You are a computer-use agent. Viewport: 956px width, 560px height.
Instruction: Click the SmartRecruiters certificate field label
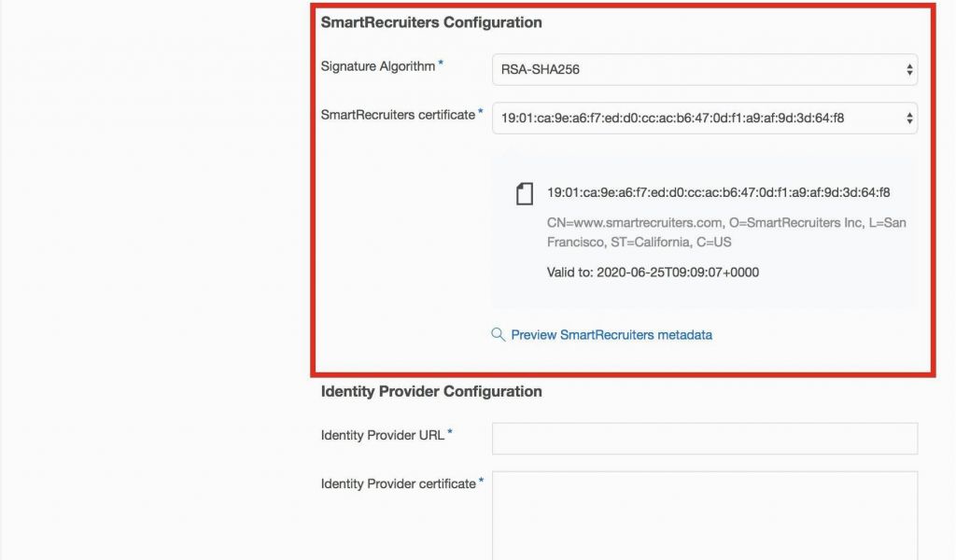tap(398, 115)
